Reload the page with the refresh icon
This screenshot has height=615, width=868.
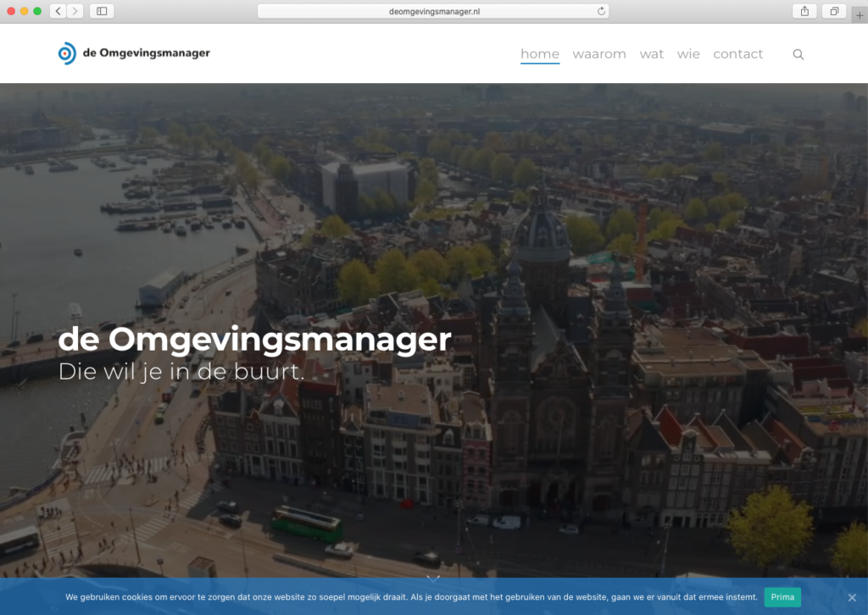(601, 11)
